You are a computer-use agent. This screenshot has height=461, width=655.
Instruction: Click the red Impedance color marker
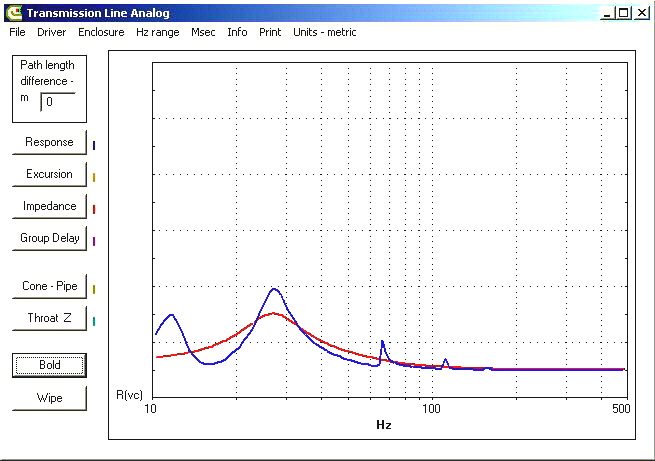pyautogui.click(x=94, y=209)
